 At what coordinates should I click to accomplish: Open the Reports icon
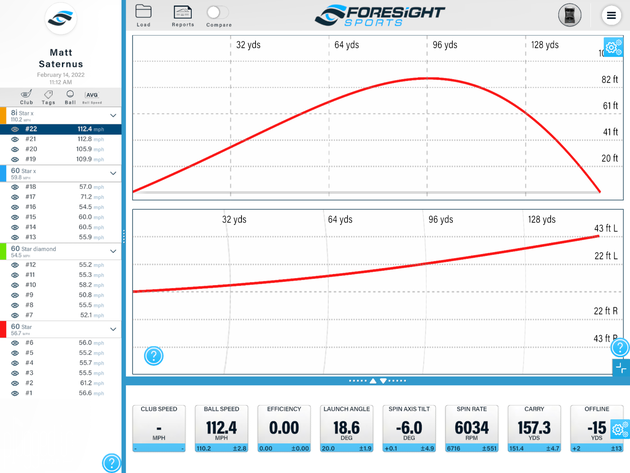tap(182, 13)
